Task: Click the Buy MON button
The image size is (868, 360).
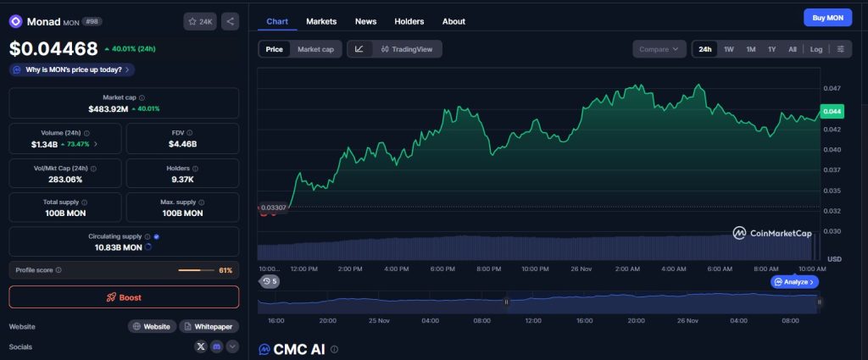Action: coord(827,18)
